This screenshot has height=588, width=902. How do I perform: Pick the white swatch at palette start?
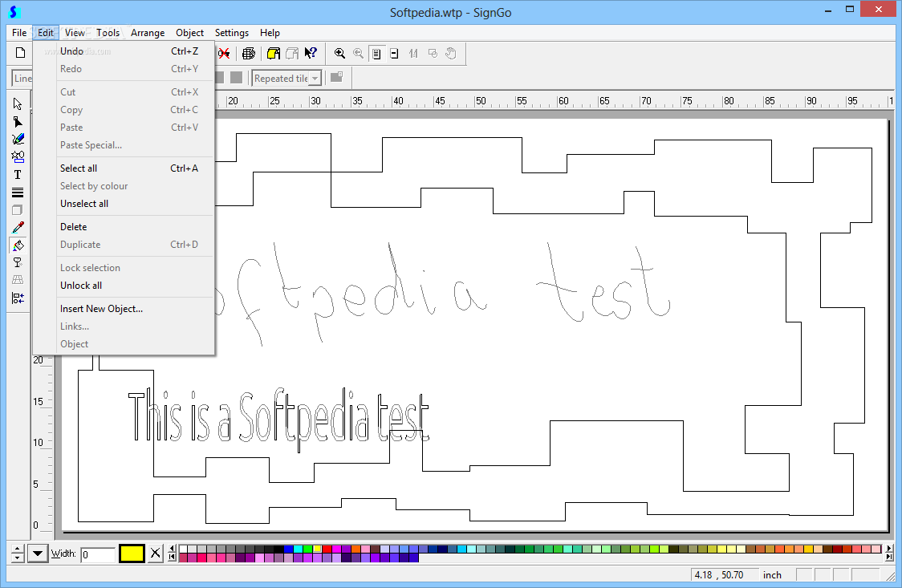184,549
